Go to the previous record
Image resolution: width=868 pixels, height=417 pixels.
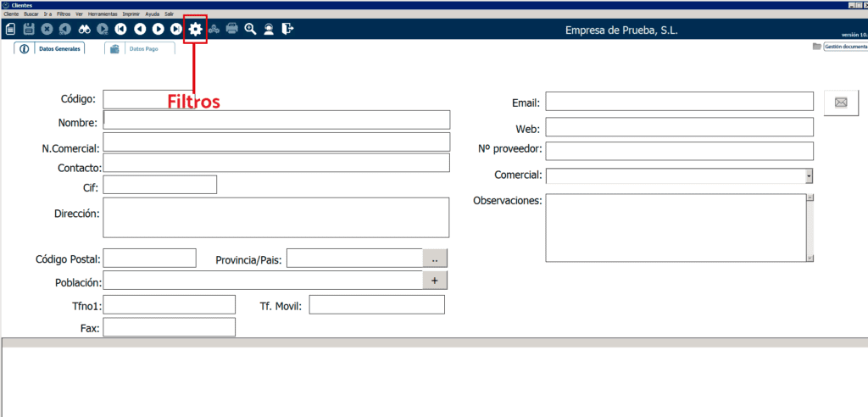coord(140,29)
